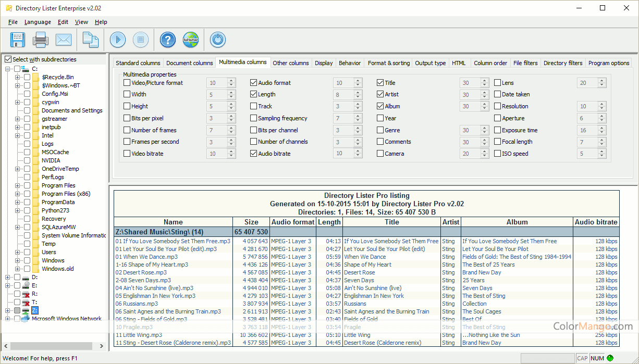Open Help via the question mark icon
This screenshot has width=639, height=364.
click(x=168, y=40)
